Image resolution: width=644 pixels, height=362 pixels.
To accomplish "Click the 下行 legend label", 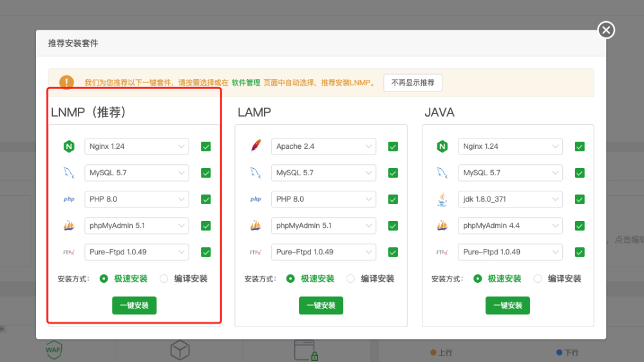I will [x=571, y=352].
